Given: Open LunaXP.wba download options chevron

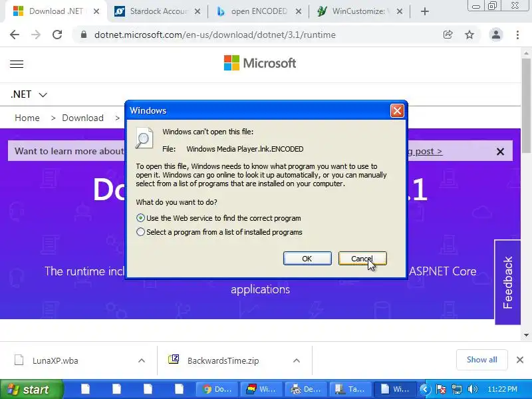Looking at the screenshot, I should pos(142,360).
